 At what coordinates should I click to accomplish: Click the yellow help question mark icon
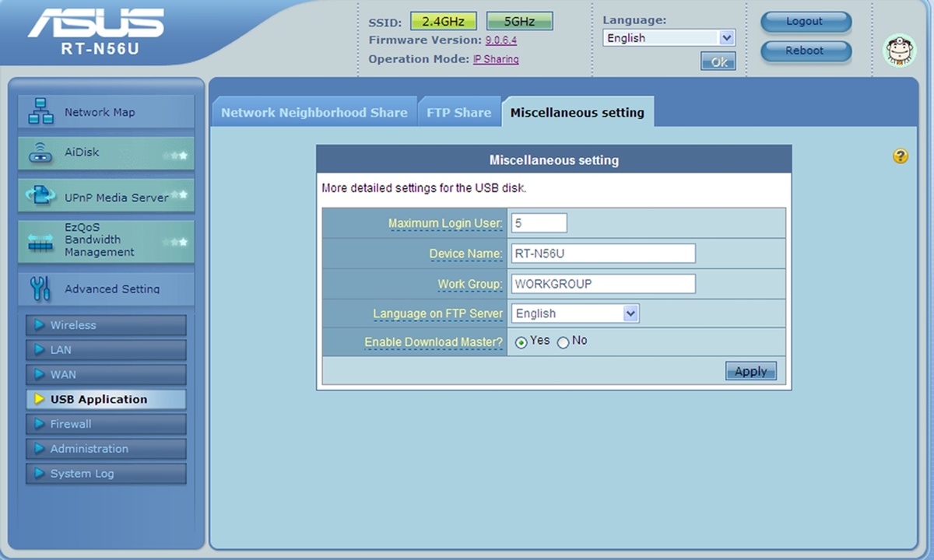(900, 156)
